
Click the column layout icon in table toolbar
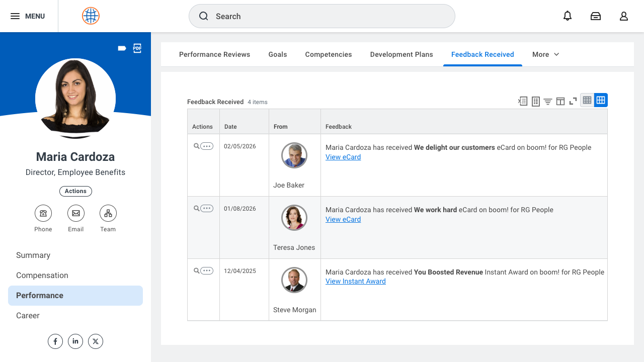(560, 101)
